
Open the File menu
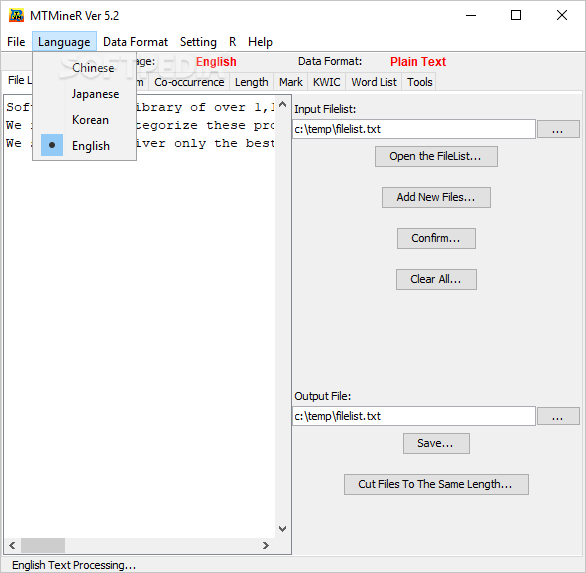point(16,42)
